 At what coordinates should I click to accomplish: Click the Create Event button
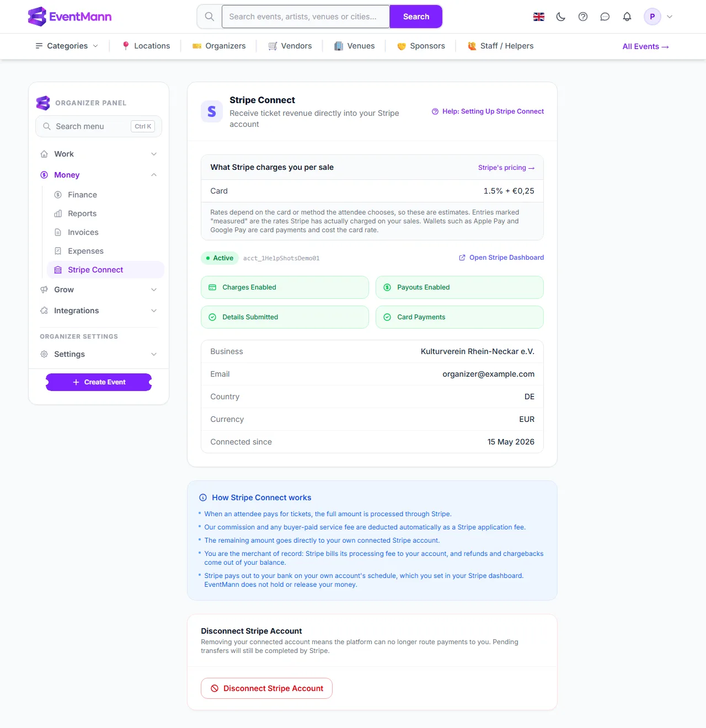pos(99,382)
